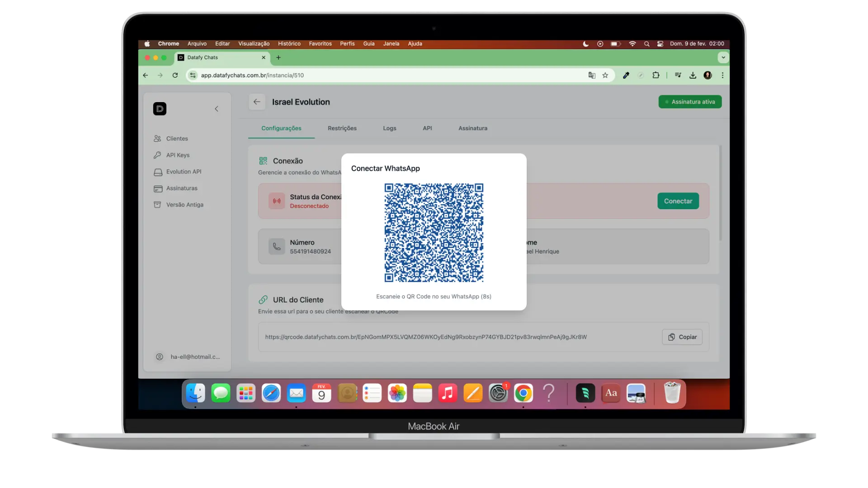Click the back arrow beside Israel Evolution

(257, 102)
